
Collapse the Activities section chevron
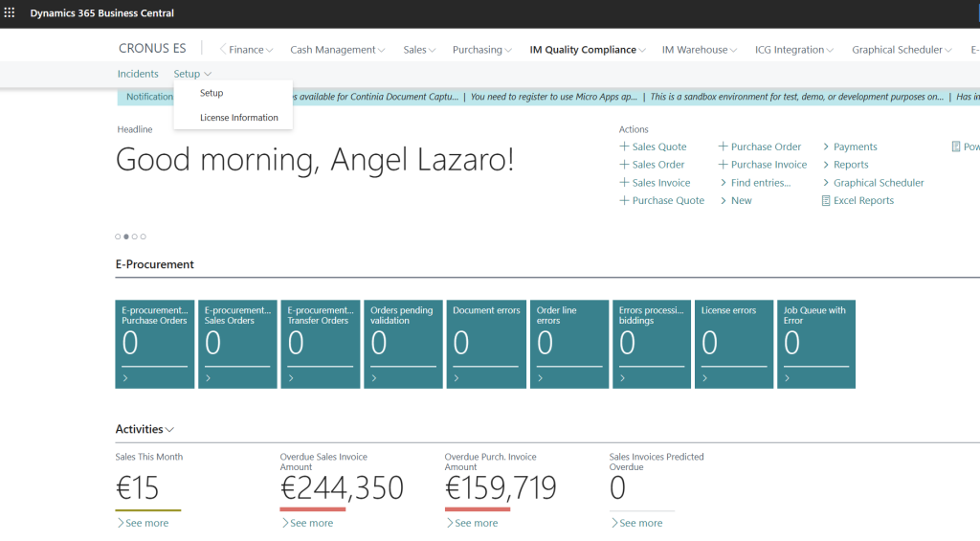click(169, 430)
